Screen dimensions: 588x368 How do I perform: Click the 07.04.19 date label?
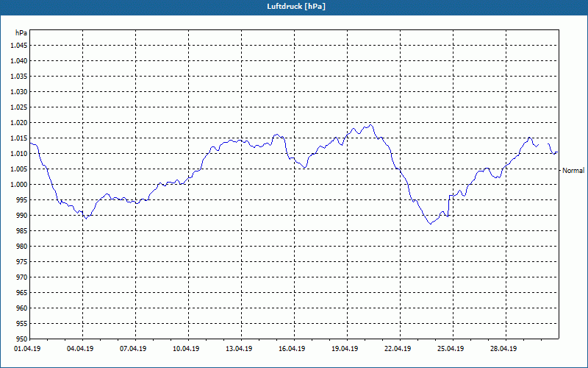[133, 349]
